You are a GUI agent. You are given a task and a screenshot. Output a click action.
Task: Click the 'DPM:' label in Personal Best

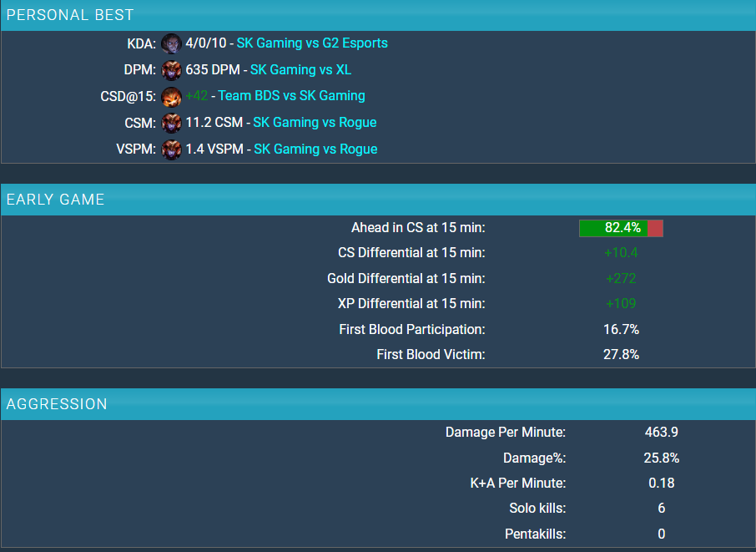(140, 70)
